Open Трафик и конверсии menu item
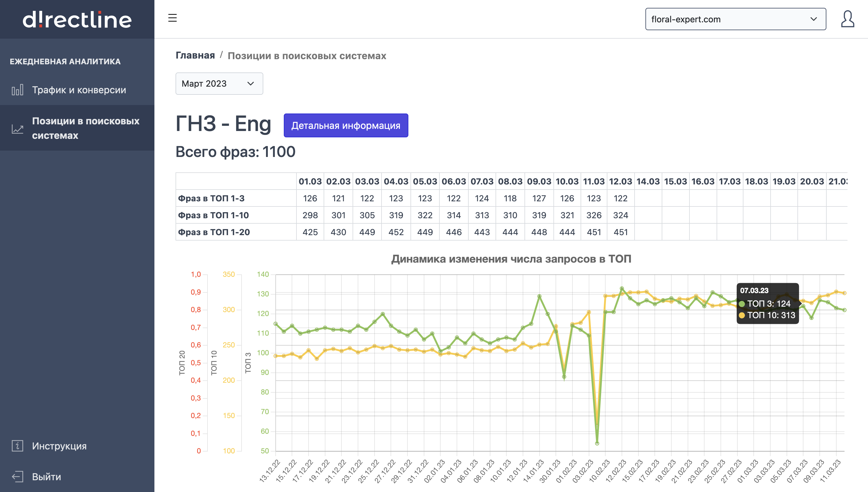 coord(79,90)
